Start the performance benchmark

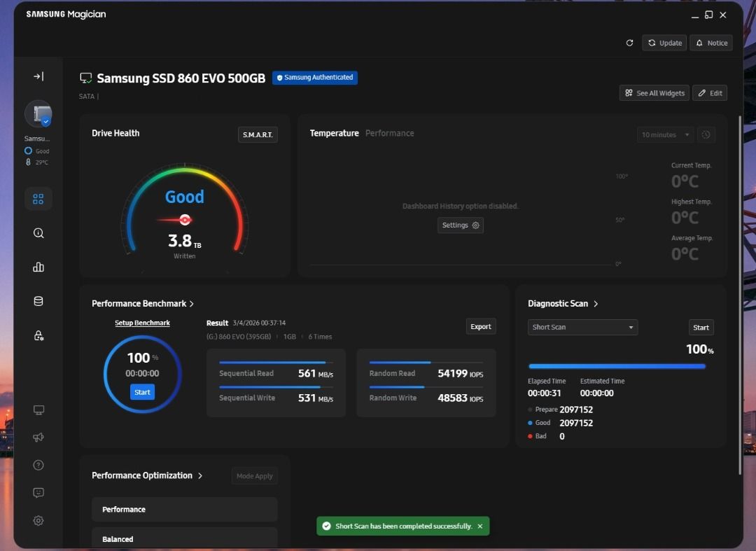142,392
